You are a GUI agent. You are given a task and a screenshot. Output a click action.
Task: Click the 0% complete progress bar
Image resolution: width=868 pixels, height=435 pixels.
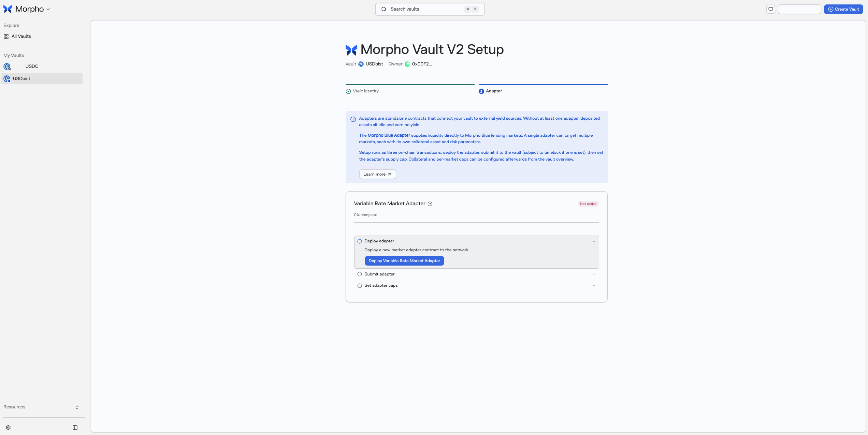(x=476, y=223)
